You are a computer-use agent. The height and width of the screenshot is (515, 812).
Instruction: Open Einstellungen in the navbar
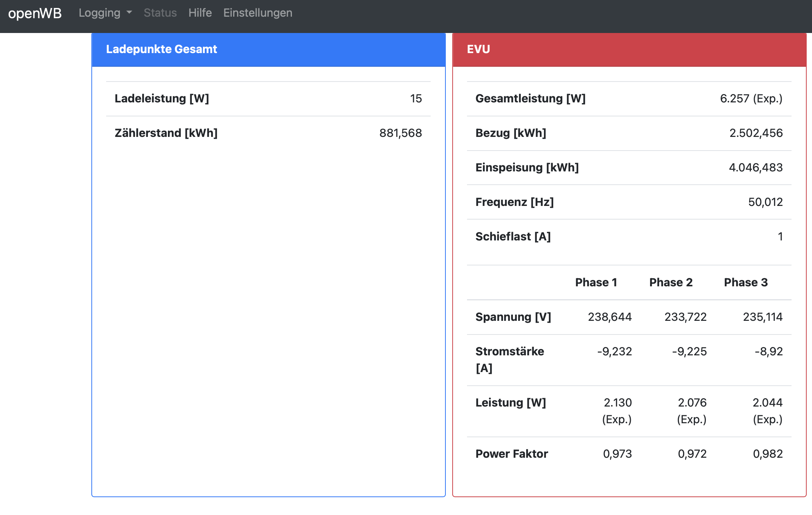click(x=257, y=13)
